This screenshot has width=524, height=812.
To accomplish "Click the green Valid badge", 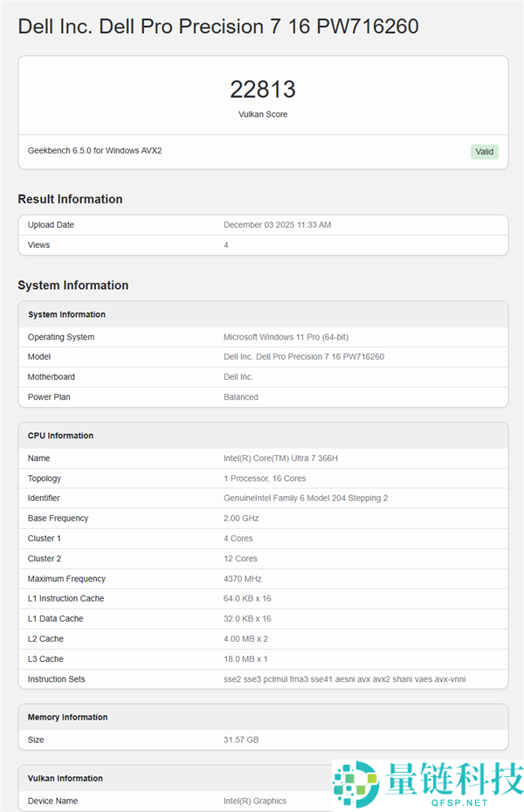I will [484, 151].
